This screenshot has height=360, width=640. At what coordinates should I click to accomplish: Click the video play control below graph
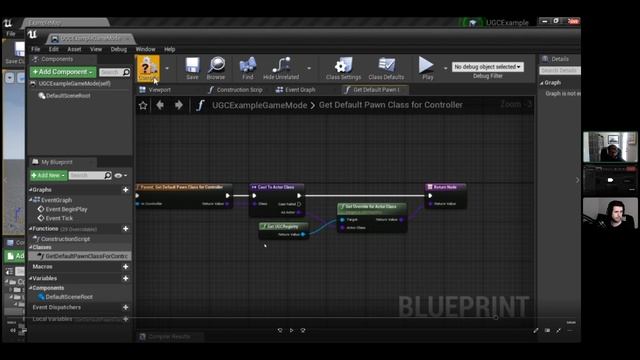291,330
